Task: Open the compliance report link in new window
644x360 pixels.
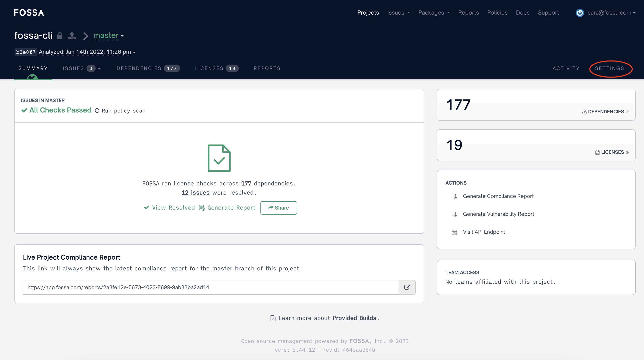Action: [x=407, y=287]
